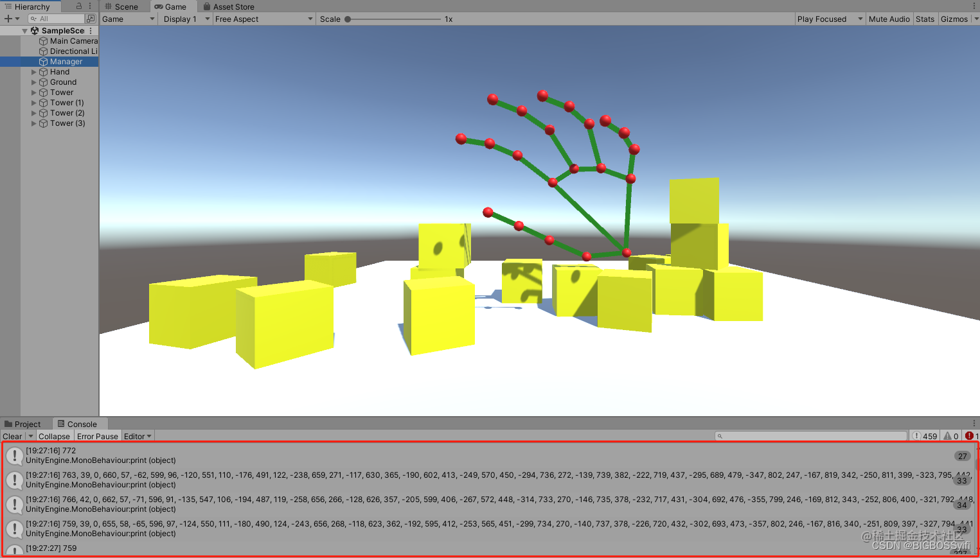
Task: Open the SampleScene three-dot options
Action: click(x=91, y=30)
